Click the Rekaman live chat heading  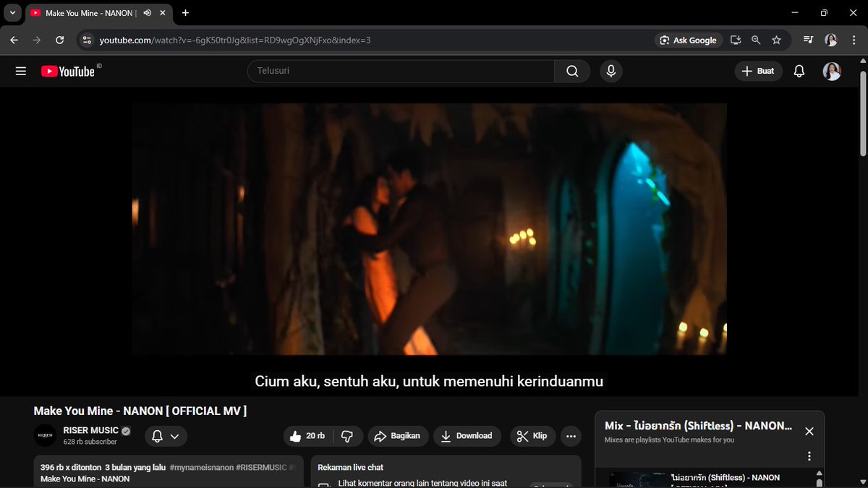[350, 468]
